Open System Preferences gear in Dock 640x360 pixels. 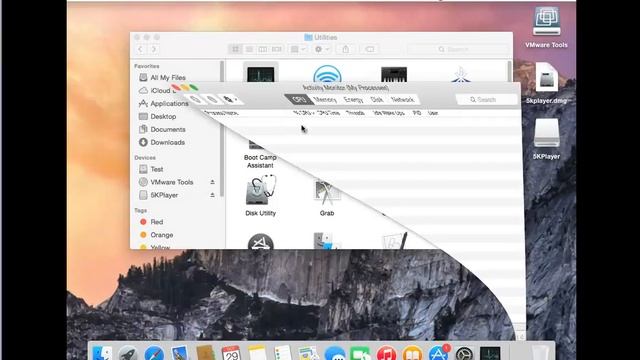[x=464, y=353]
